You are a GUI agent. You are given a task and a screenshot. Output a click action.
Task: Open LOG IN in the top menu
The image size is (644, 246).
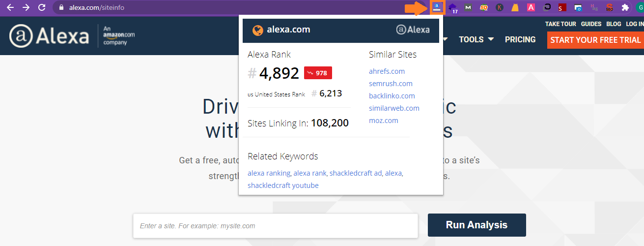coord(635,24)
